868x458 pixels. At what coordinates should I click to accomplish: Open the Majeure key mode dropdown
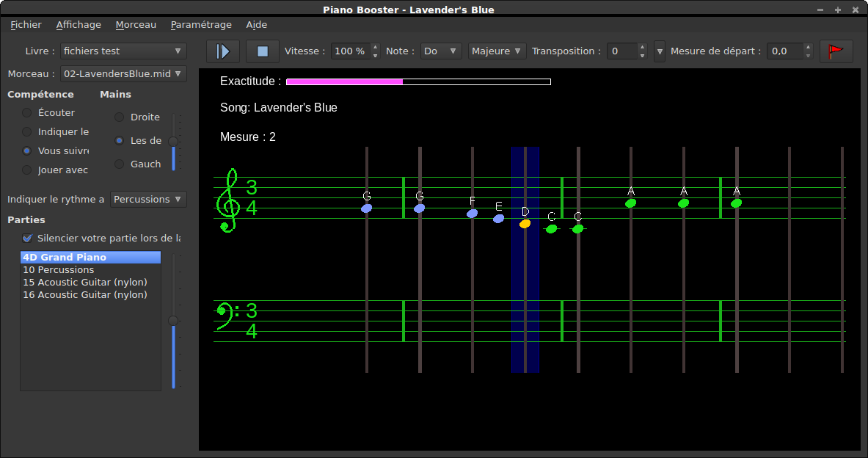pos(497,51)
